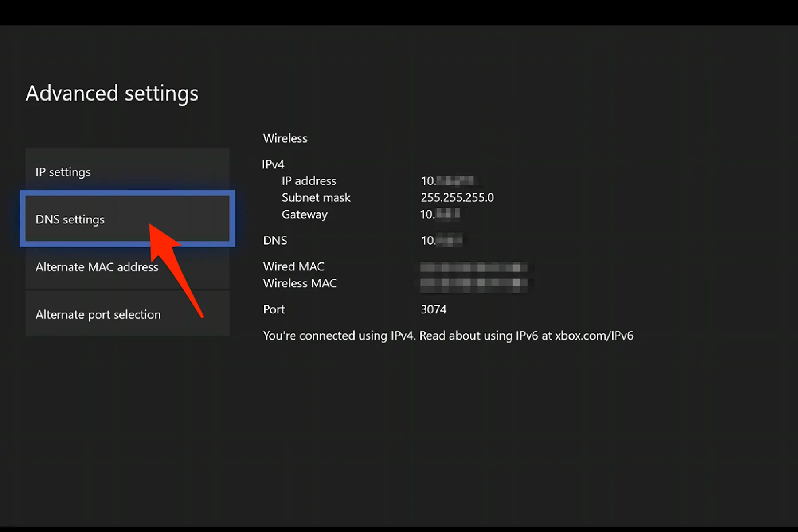The width and height of the screenshot is (798, 532).
Task: Click the IPv4 connection status message
Action: 448,336
